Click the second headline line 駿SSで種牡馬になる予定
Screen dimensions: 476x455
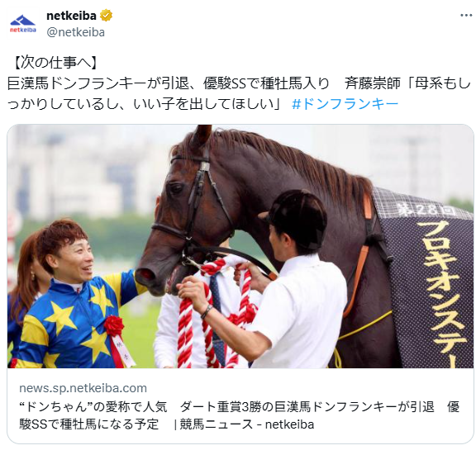point(89,424)
